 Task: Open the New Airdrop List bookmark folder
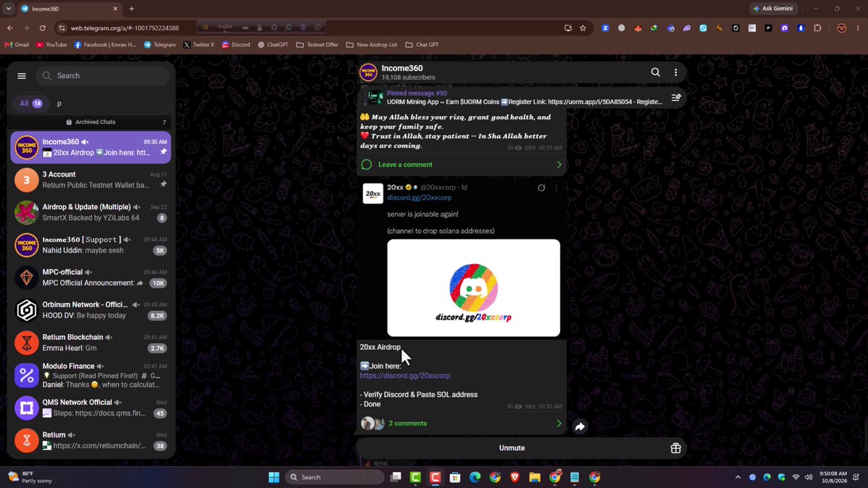coord(372,45)
